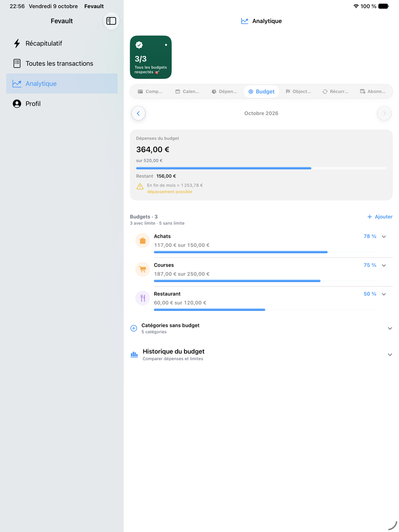The image size is (399, 532).
Task: Click the Achats shopping bag icon
Action: tap(142, 241)
